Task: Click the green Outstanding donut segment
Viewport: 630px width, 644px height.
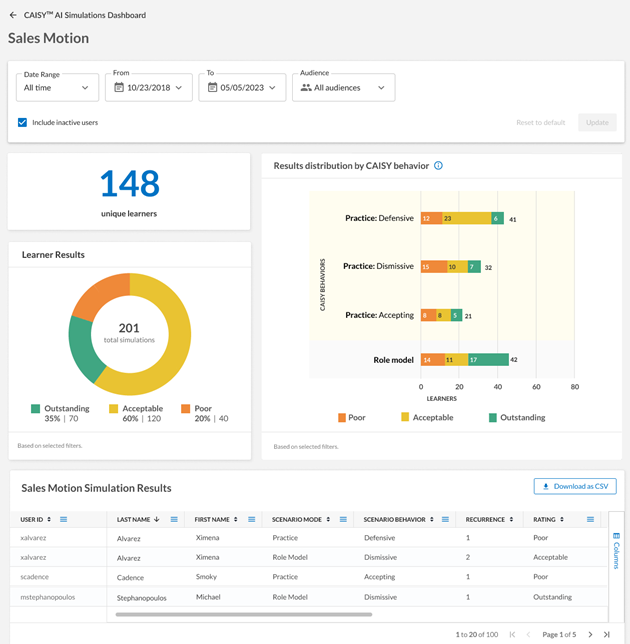Action: point(81,349)
